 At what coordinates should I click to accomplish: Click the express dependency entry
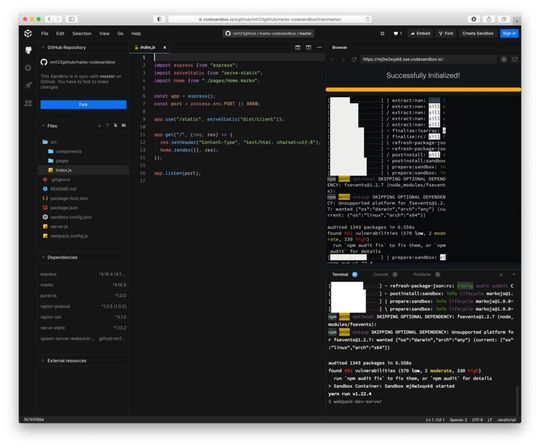tap(83, 274)
